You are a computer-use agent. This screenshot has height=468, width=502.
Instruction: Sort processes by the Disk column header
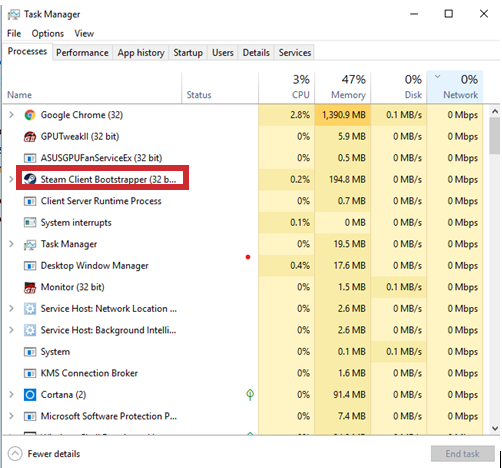pos(399,88)
